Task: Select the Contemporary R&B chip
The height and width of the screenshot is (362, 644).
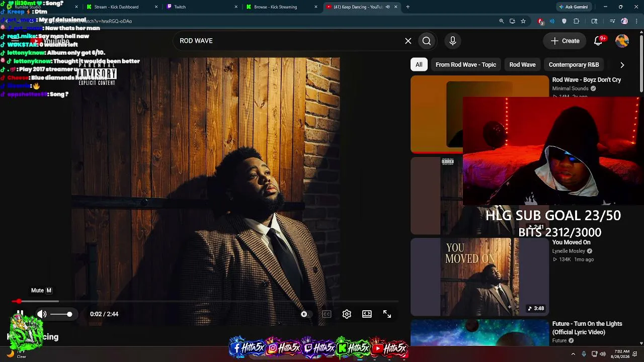Action: coord(574,64)
